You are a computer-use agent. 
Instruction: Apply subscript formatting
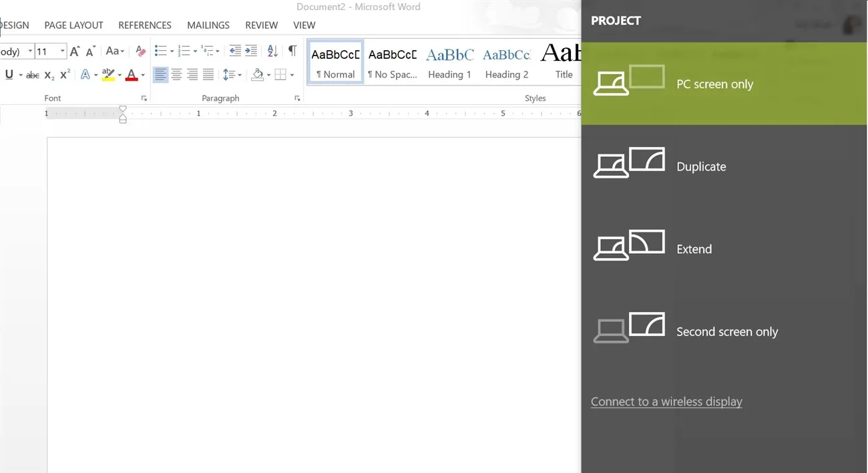pos(49,75)
